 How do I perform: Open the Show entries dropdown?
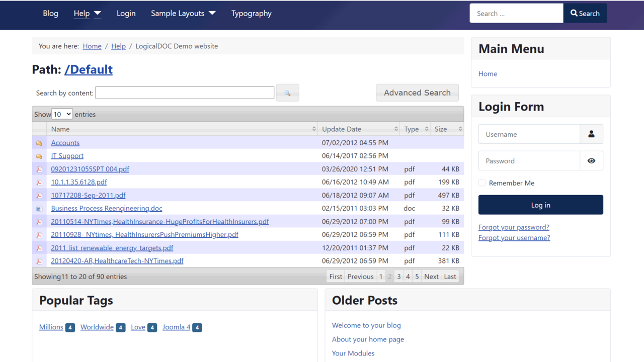click(61, 114)
